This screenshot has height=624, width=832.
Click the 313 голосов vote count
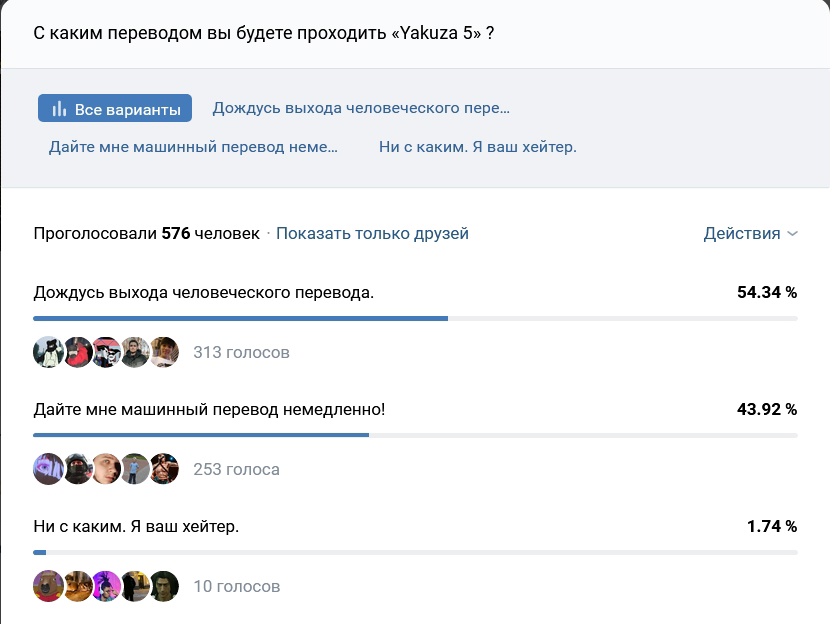pos(241,352)
